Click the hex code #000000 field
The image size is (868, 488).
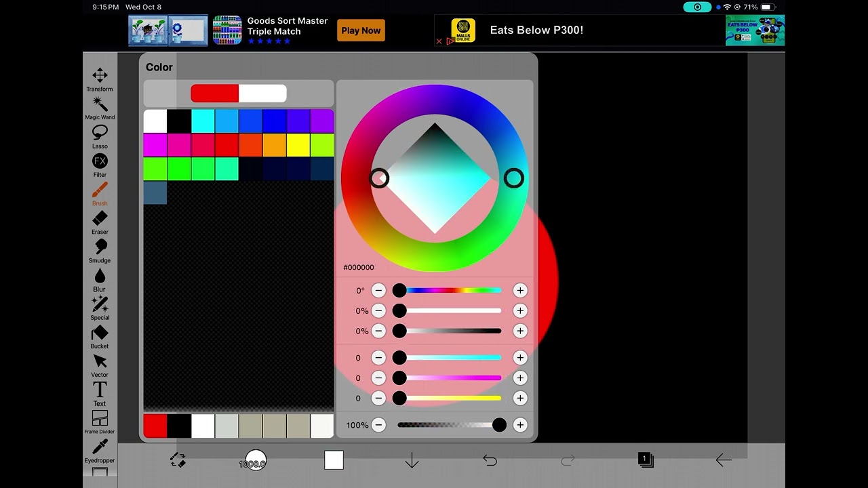coord(359,267)
